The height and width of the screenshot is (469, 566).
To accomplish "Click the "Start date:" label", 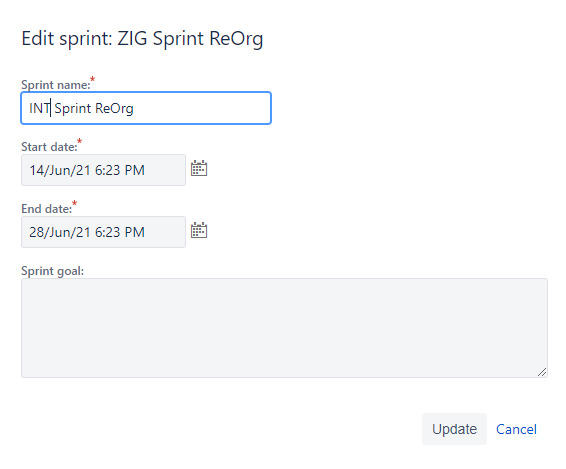I will (x=49, y=147).
